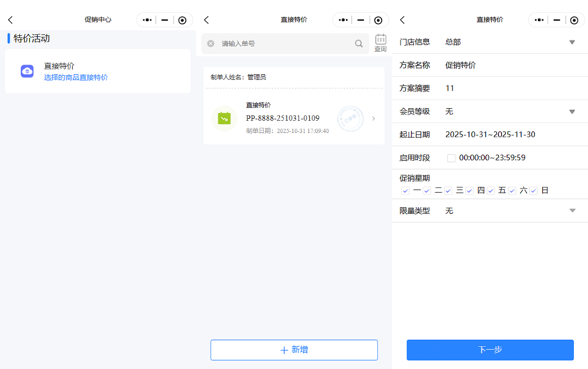Toggle the 启用时段 checkbox
Viewport: 588px width, 369px height.
pos(451,158)
